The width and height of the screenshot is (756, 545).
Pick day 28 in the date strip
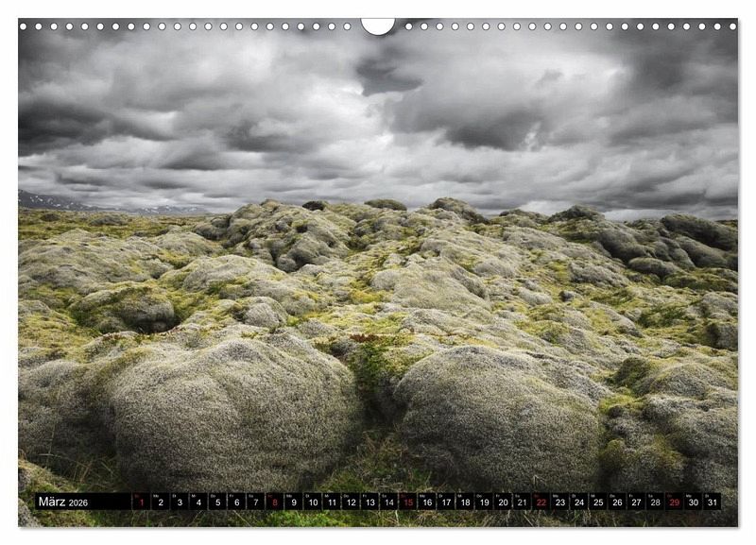pos(655,502)
